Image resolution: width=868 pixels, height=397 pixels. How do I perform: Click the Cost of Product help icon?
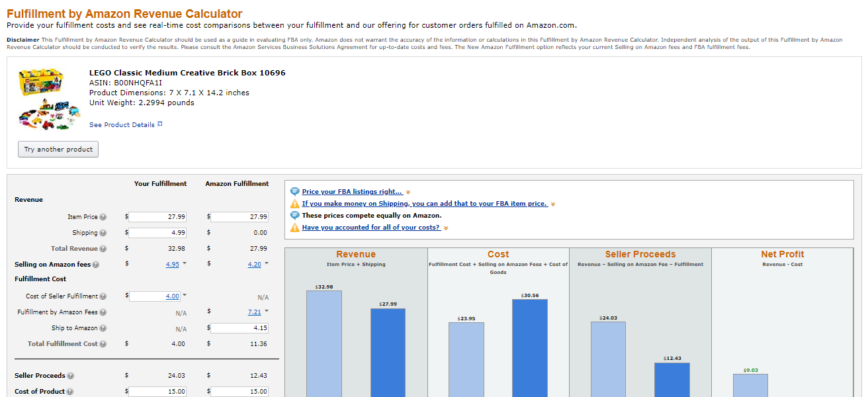point(70,392)
